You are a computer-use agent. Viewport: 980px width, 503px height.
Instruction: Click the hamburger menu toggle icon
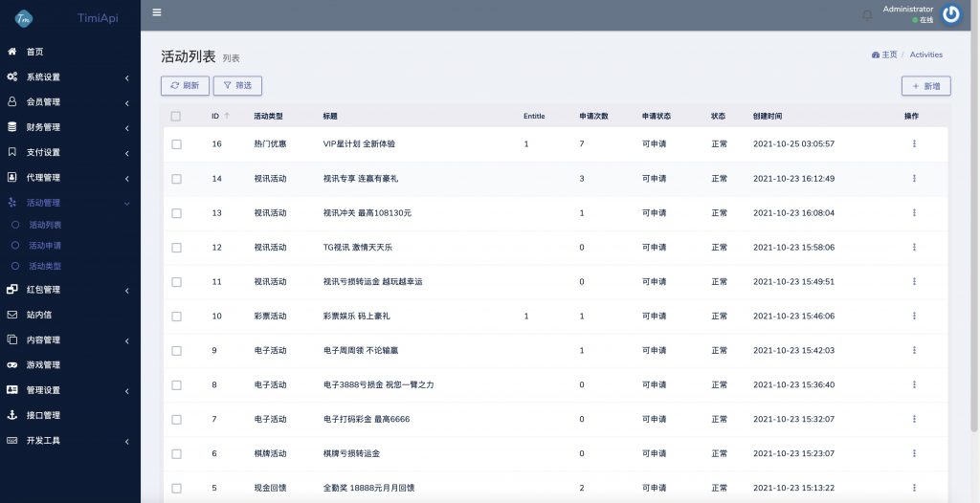coord(157,13)
